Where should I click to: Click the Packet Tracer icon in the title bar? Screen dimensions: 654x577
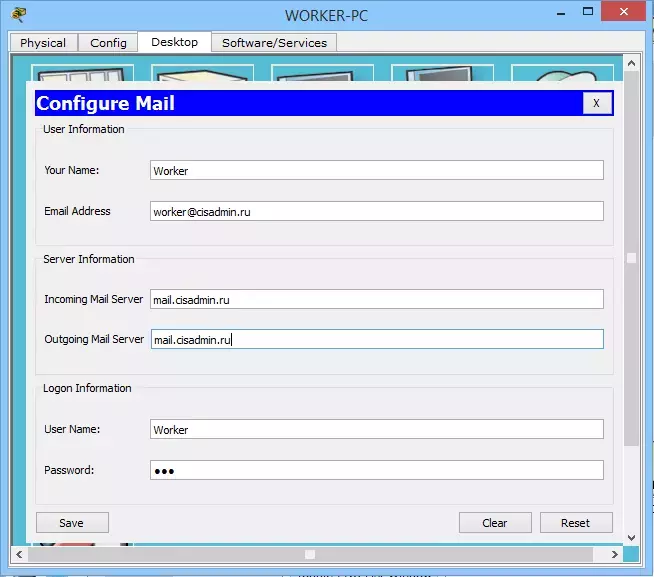pyautogui.click(x=18, y=15)
